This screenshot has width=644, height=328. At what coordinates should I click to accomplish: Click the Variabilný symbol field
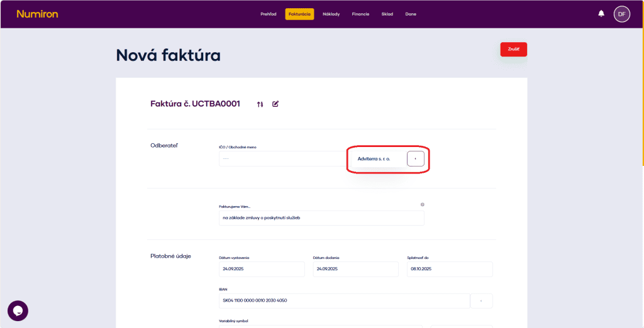click(320, 326)
